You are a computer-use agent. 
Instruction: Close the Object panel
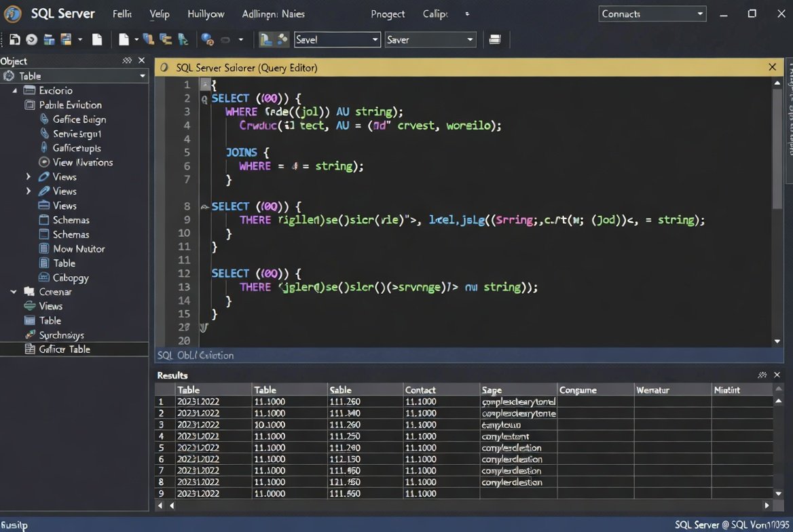click(x=142, y=60)
